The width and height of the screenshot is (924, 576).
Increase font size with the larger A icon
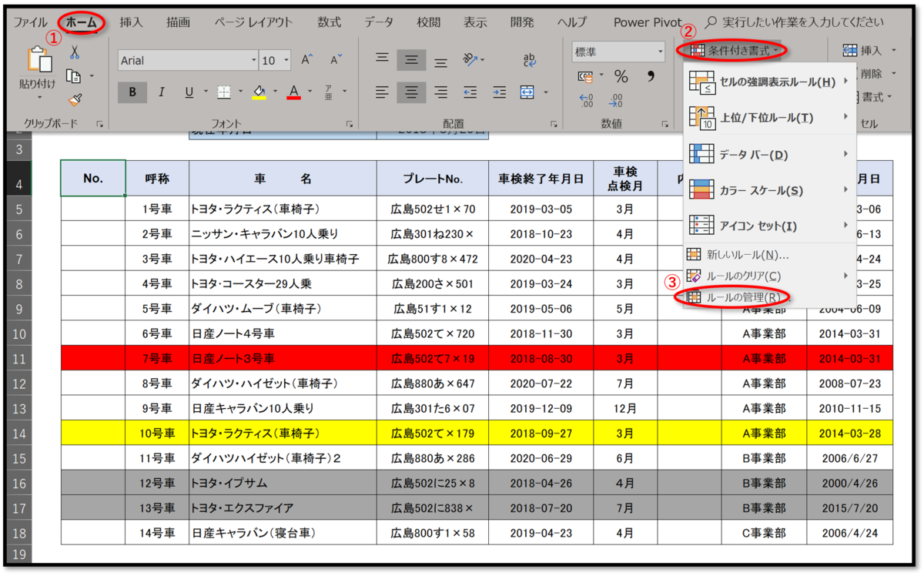coord(307,60)
